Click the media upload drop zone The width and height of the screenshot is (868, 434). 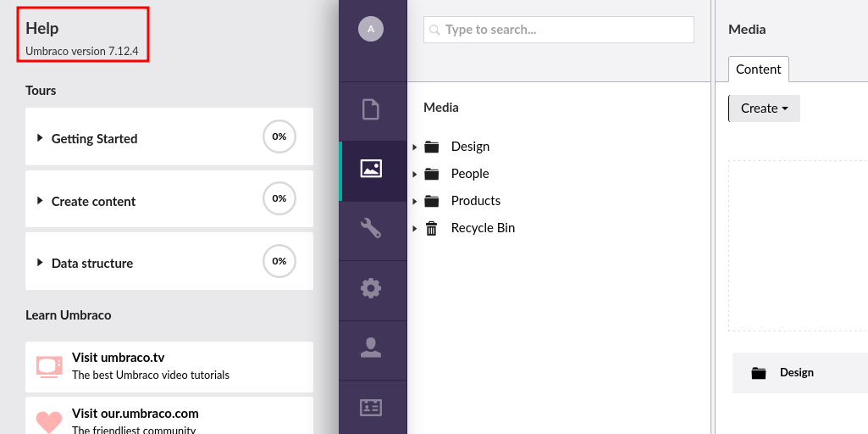point(799,246)
